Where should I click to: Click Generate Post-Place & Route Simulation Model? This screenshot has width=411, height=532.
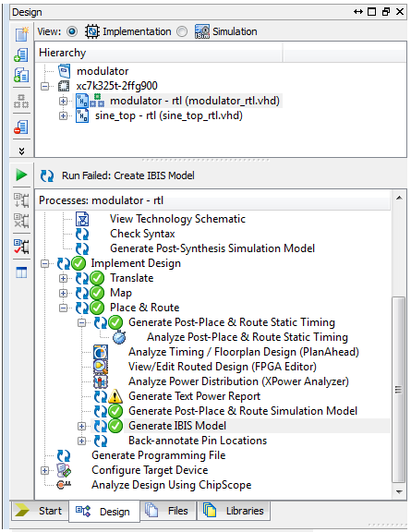pyautogui.click(x=243, y=411)
